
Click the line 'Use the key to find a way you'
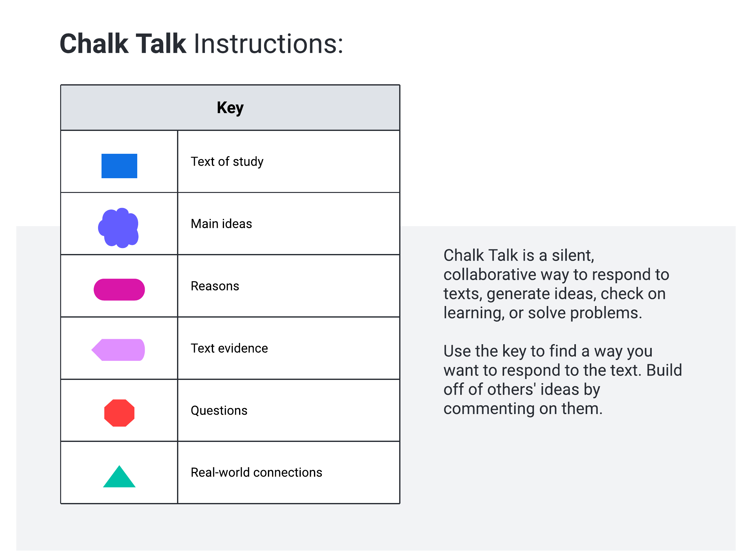click(x=547, y=351)
